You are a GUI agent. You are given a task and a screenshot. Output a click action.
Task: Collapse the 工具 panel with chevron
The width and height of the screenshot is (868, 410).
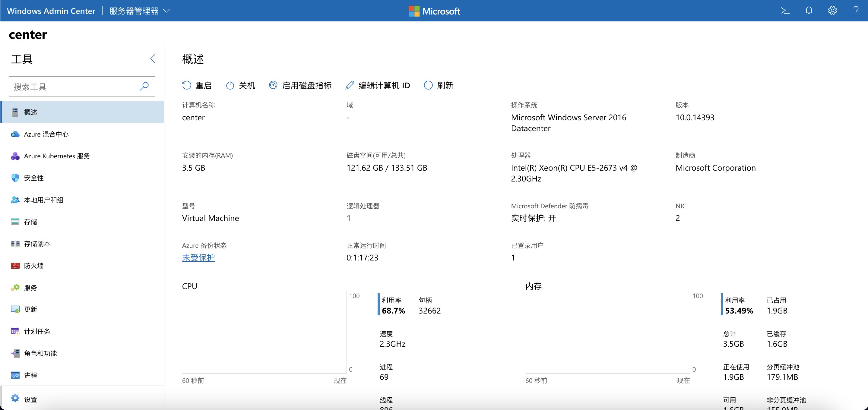(153, 58)
